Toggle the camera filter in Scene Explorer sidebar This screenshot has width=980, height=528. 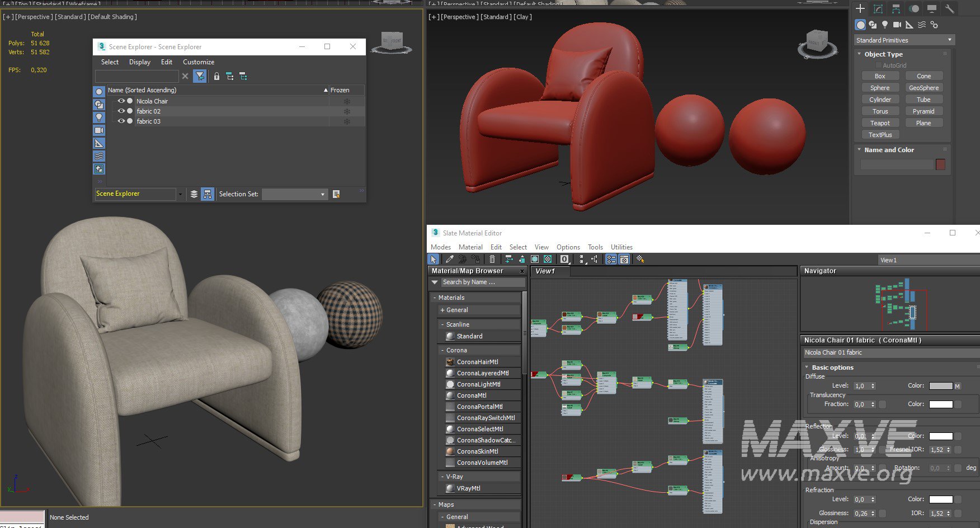tap(99, 130)
